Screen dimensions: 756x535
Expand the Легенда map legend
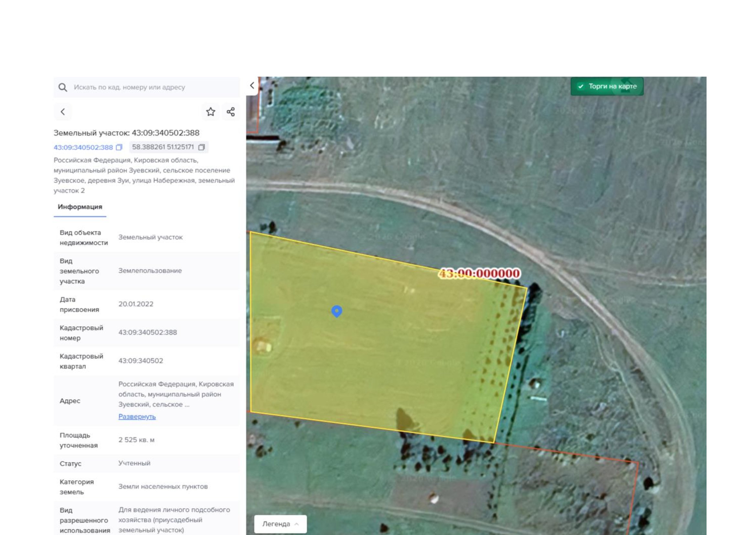point(281,524)
